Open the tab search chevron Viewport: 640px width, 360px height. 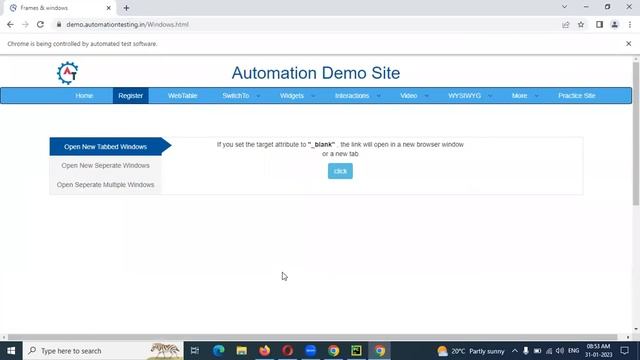tap(564, 7)
